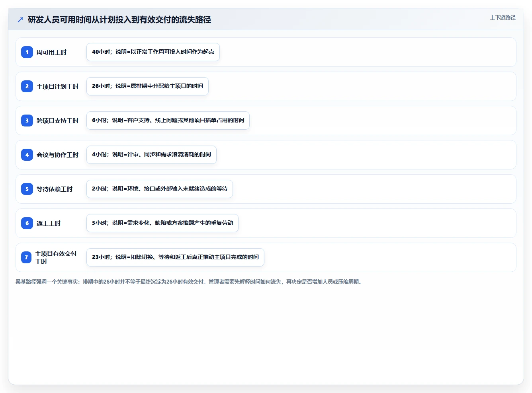Click the 会议与协作工时 label
The width and height of the screenshot is (532, 393).
pos(57,155)
